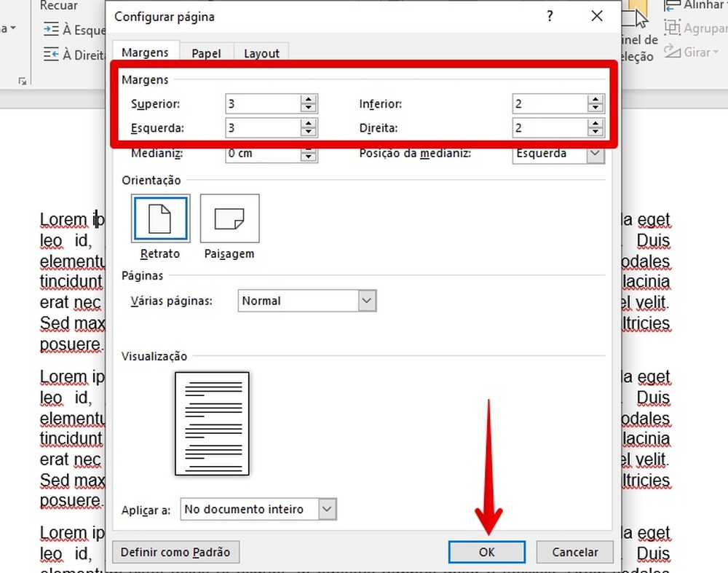This screenshot has height=573, width=728.
Task: Click the Alinhar ribbon icon
Action: pyautogui.click(x=672, y=6)
